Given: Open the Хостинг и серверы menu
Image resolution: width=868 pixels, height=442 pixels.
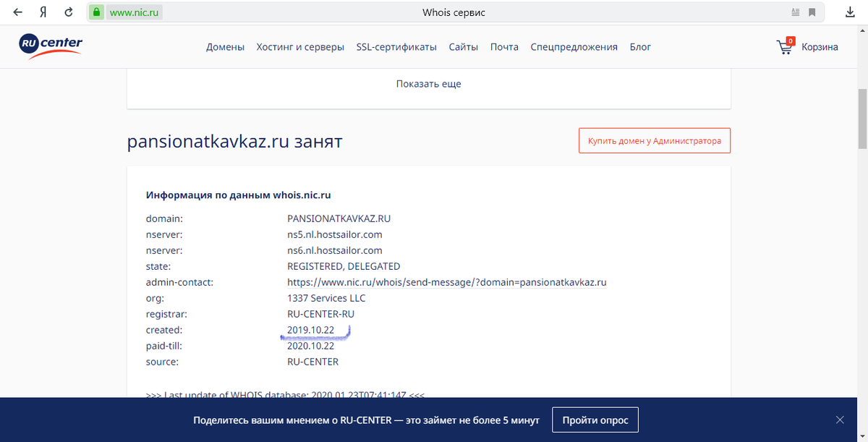Looking at the screenshot, I should click(300, 46).
